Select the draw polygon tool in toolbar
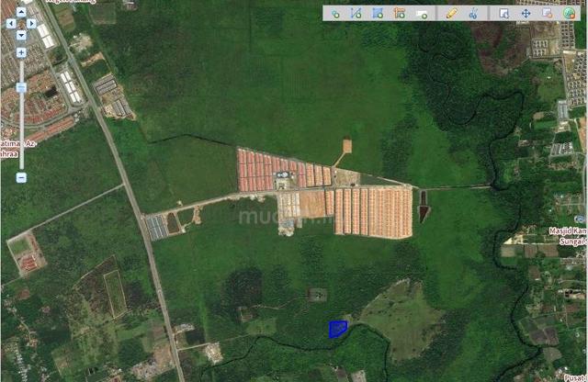 [x=378, y=14]
